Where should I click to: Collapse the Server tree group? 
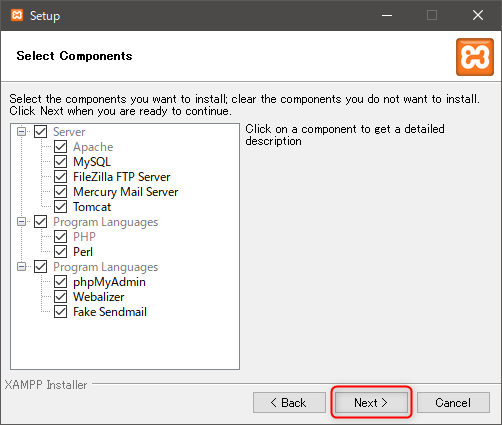point(21,132)
